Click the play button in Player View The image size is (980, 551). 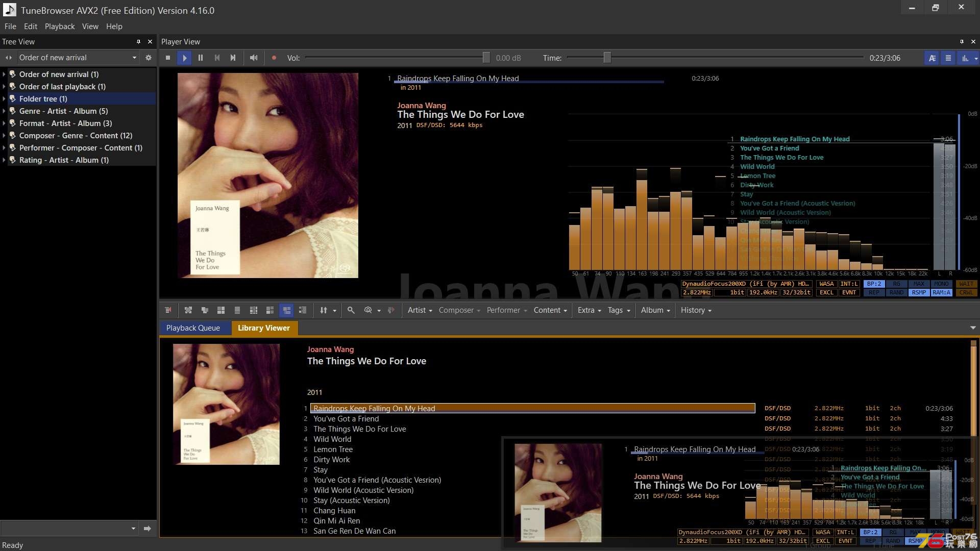tap(184, 58)
